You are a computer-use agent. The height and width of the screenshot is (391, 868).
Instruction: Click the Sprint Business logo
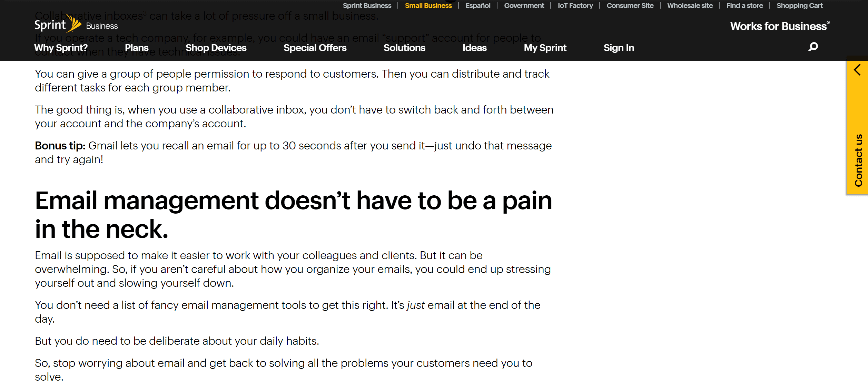pos(76,25)
